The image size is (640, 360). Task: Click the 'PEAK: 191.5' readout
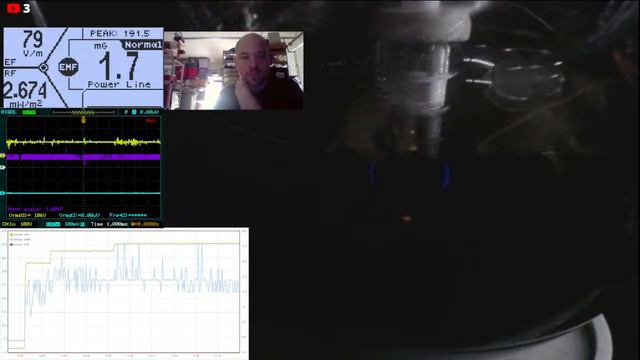click(120, 33)
